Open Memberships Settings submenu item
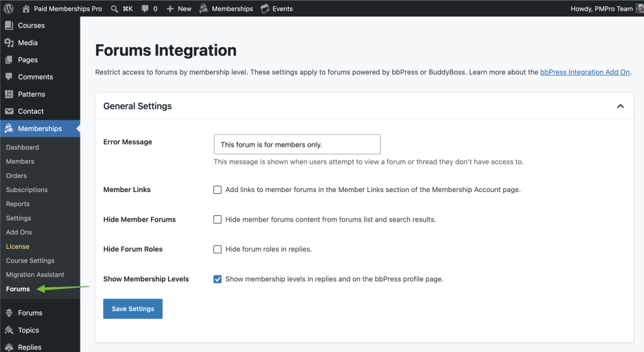 click(x=18, y=219)
